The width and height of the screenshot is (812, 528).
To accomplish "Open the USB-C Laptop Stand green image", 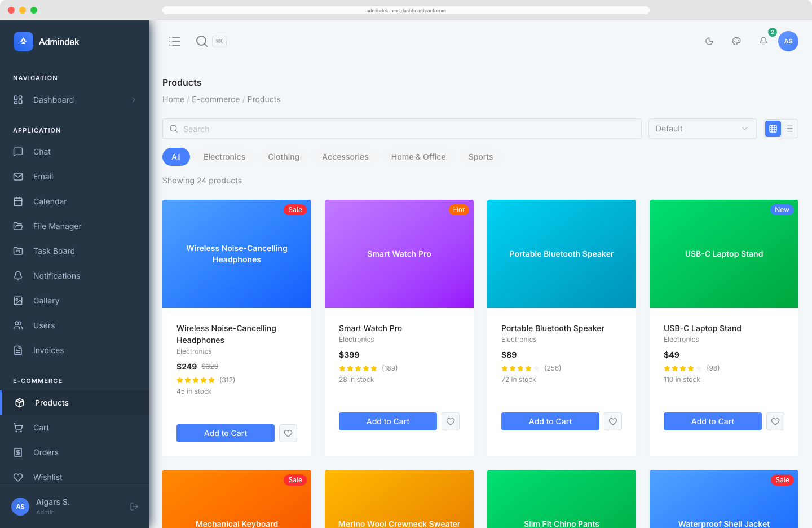I will point(724,254).
